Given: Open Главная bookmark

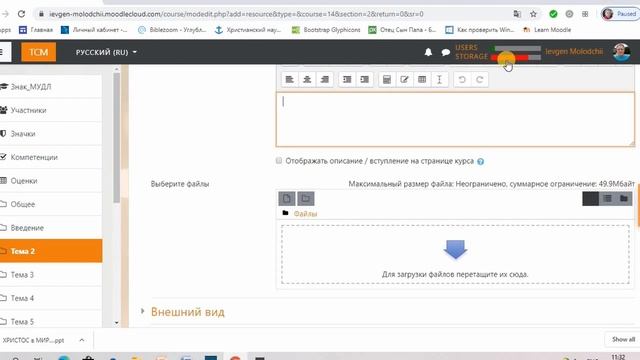Looking at the screenshot, I should [36, 30].
